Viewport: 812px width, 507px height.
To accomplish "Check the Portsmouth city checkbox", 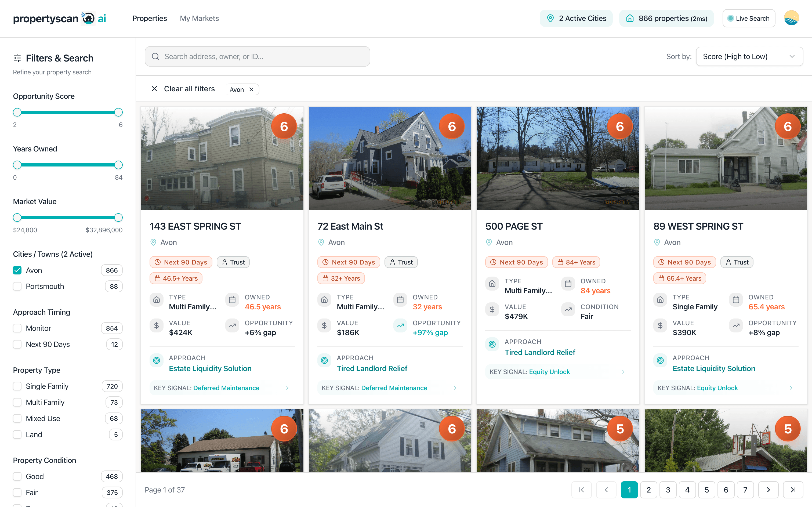I will tap(17, 286).
